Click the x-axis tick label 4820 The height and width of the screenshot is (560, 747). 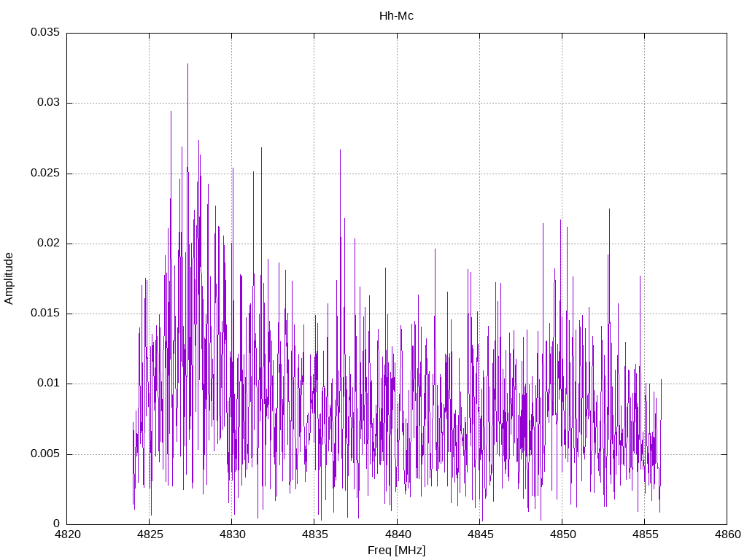[x=67, y=534]
